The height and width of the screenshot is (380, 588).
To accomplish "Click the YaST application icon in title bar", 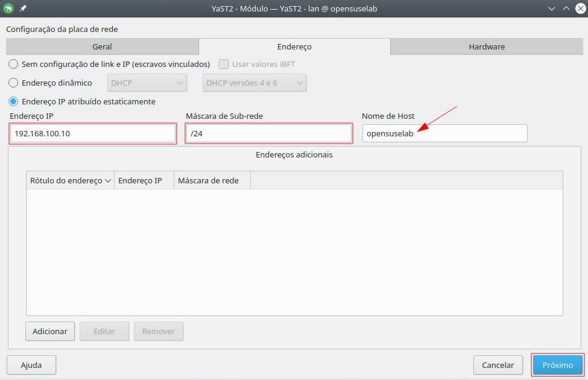I will 8,8.
